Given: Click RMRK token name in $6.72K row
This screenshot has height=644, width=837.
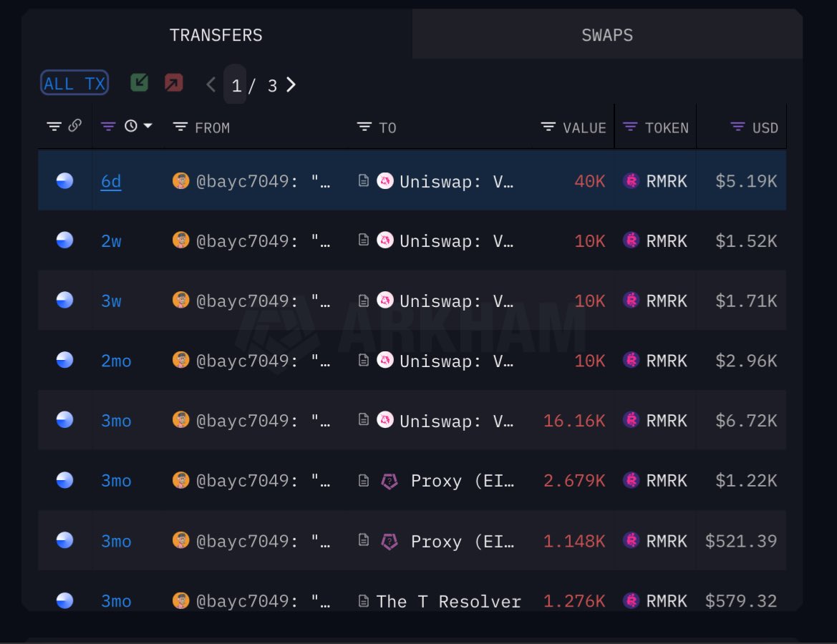Looking at the screenshot, I should 666,421.
